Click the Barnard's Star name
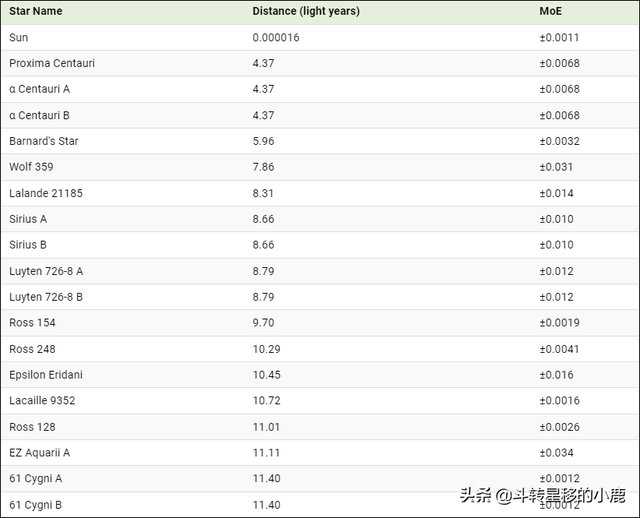 pos(43,141)
